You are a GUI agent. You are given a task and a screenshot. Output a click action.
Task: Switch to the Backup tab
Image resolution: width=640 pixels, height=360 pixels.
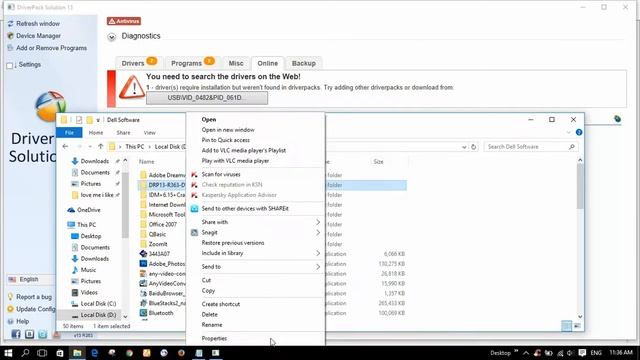click(x=304, y=63)
